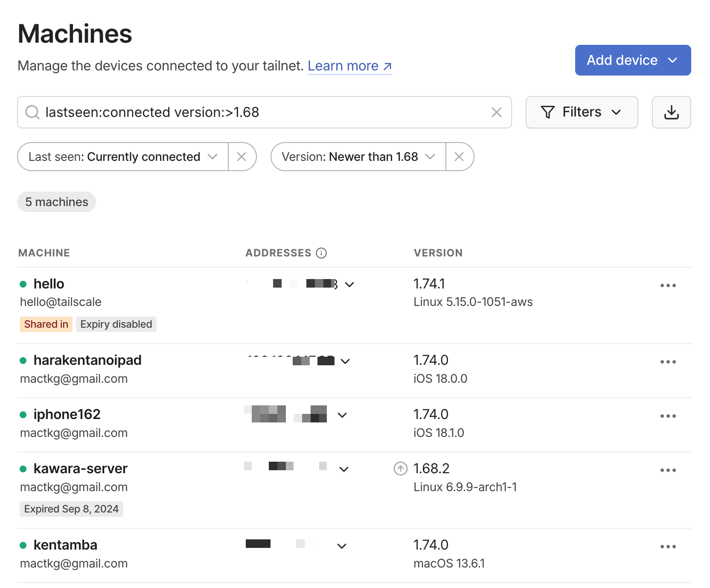This screenshot has height=588, width=710.
Task: Click the download/export machines icon
Action: coord(671,112)
